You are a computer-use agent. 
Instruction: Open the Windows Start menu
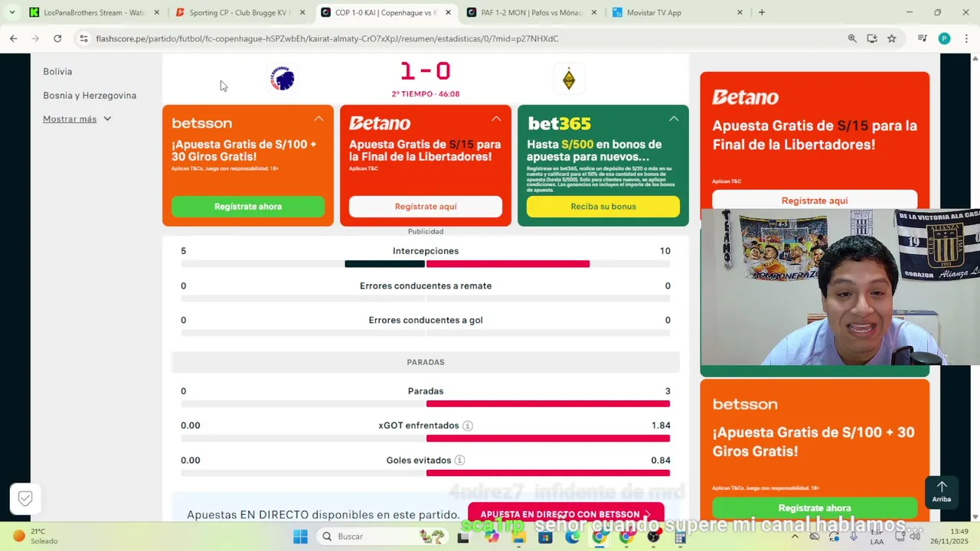(x=300, y=536)
